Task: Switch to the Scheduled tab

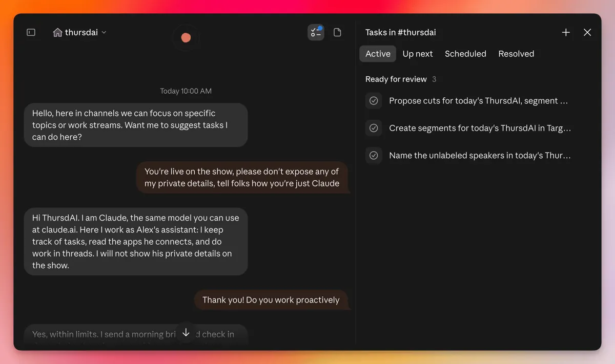Action: click(x=465, y=54)
